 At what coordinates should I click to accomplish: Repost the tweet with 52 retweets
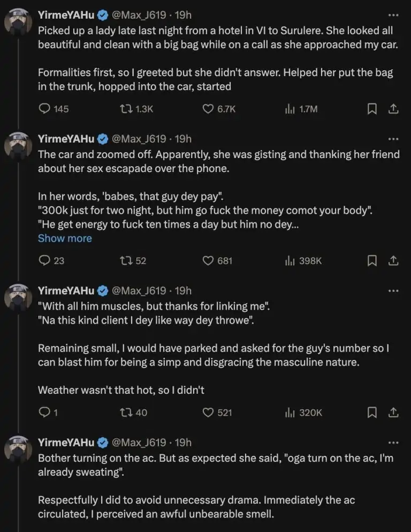pos(127,261)
